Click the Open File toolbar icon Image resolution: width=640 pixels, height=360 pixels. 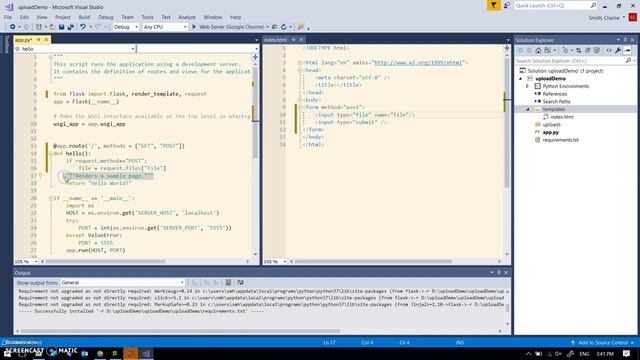tap(52, 27)
